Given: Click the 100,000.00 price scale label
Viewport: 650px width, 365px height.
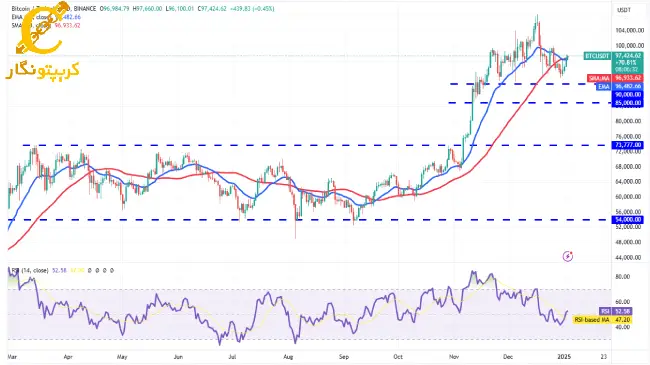Looking at the screenshot, I should [x=629, y=46].
